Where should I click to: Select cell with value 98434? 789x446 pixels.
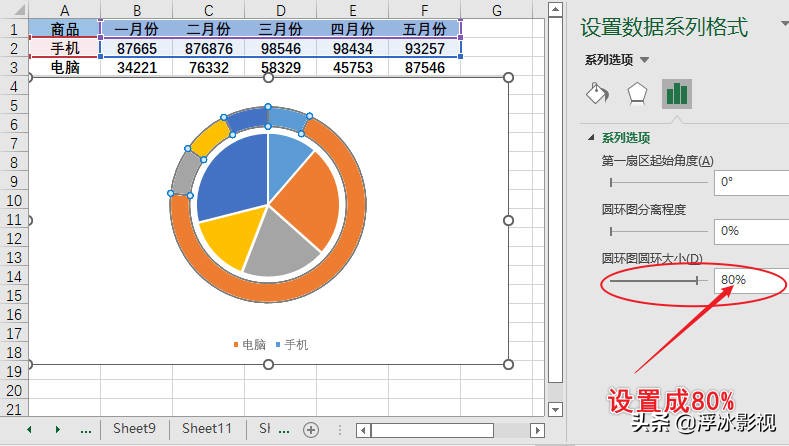click(352, 48)
